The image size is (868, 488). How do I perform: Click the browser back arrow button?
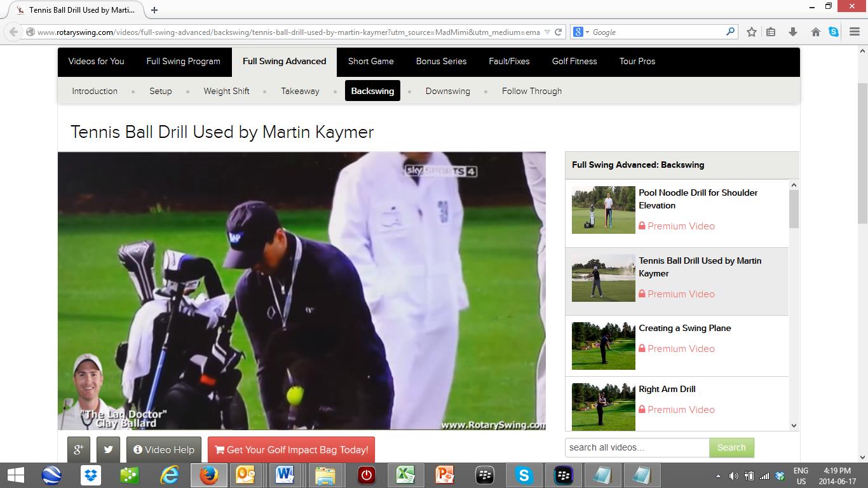coord(13,32)
